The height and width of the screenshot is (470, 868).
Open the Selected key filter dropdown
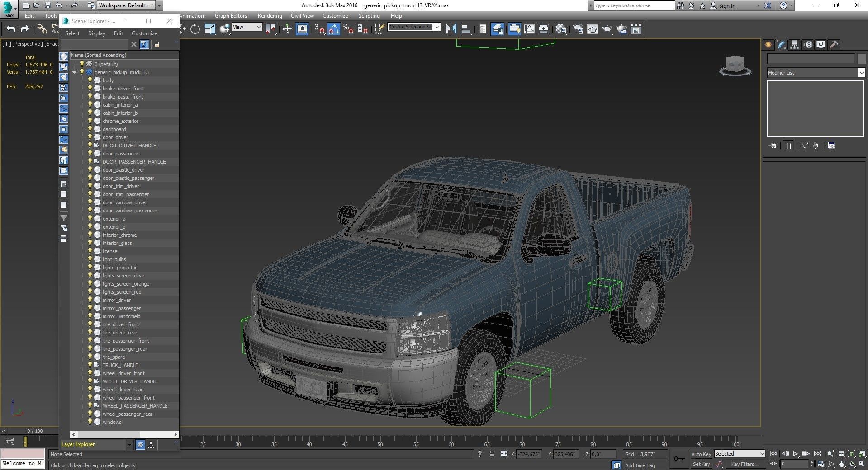[739, 454]
